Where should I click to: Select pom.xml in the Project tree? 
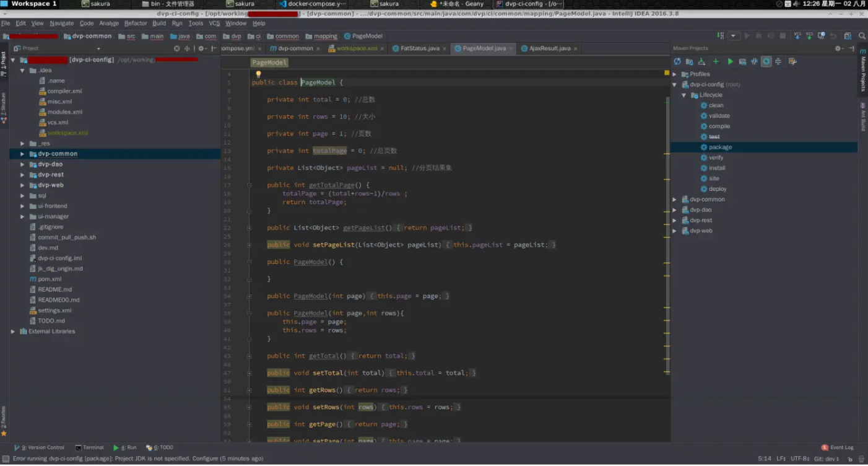click(x=50, y=279)
